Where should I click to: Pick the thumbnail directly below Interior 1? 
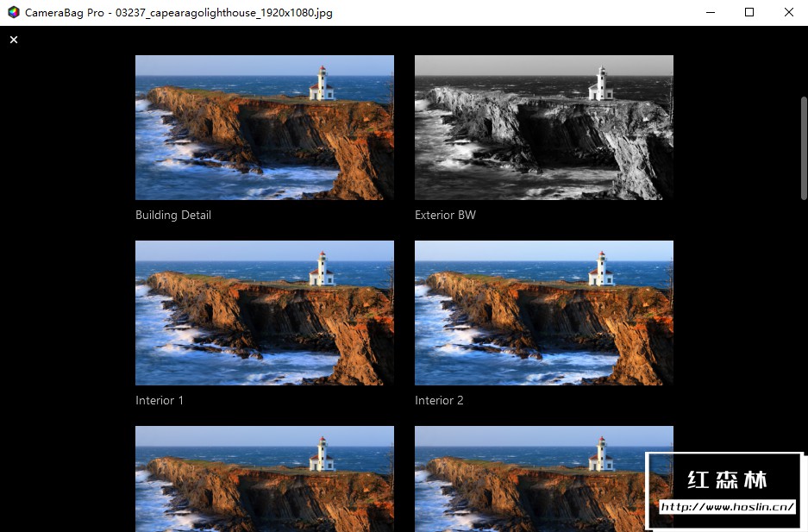[x=265, y=479]
